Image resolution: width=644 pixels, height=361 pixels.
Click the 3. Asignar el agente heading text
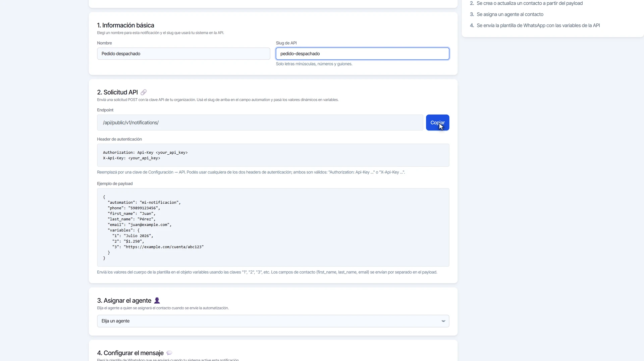124,301
